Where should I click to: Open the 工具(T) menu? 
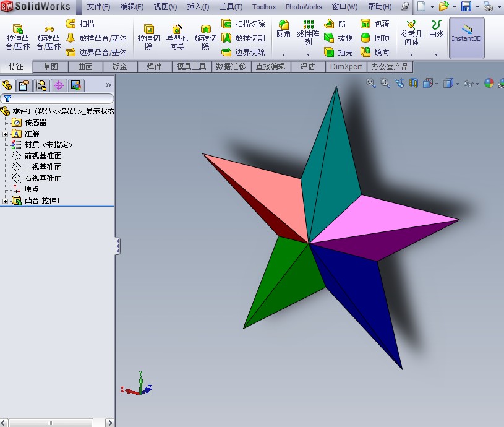click(231, 7)
